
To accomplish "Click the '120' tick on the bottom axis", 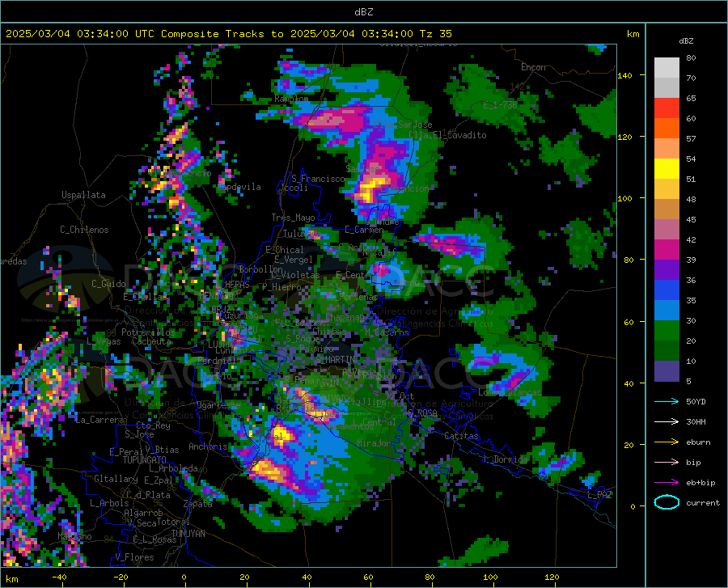I will click(552, 577).
